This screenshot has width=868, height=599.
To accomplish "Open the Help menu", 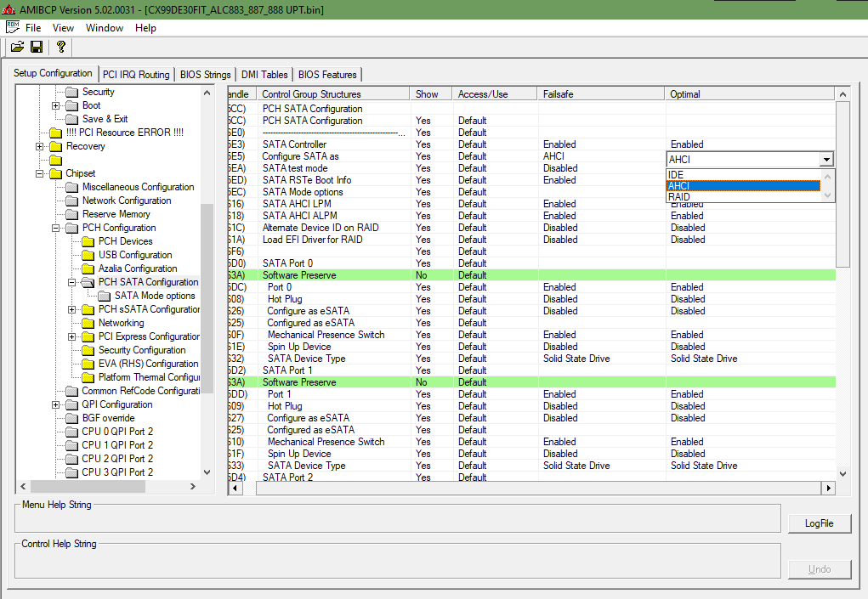I will [x=145, y=28].
